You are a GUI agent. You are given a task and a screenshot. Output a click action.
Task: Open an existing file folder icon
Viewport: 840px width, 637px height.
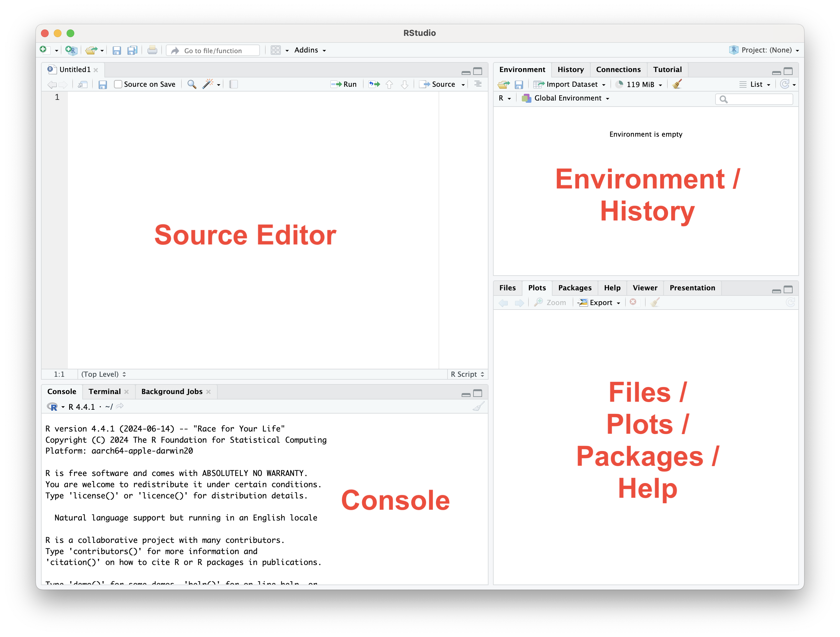(x=91, y=50)
